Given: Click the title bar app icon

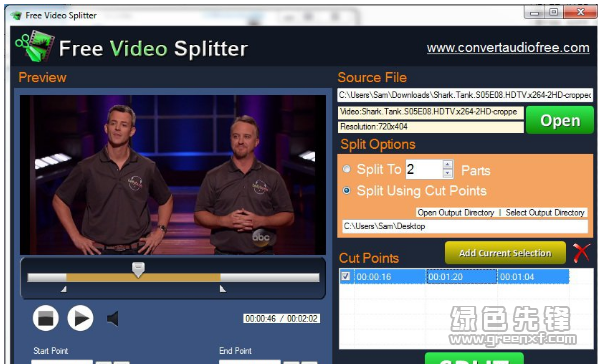Looking at the screenshot, I should pyautogui.click(x=16, y=16).
